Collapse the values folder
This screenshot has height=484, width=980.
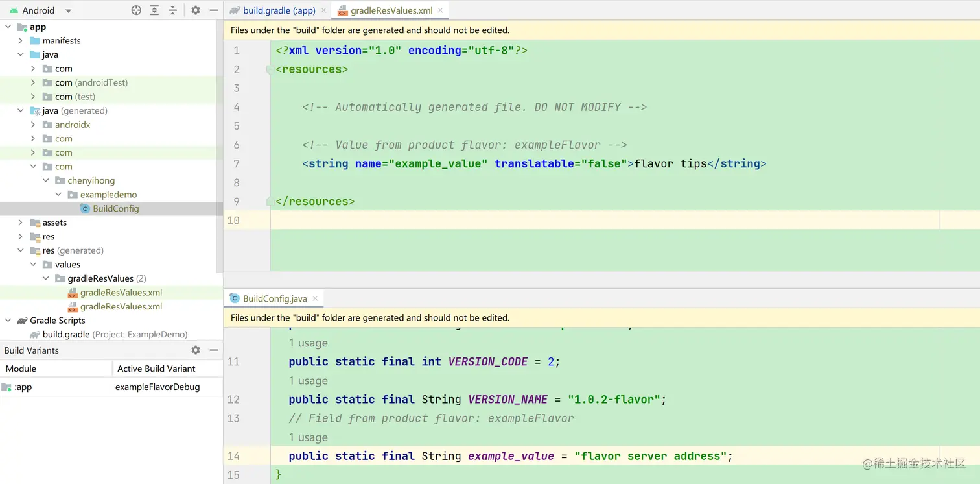(33, 265)
